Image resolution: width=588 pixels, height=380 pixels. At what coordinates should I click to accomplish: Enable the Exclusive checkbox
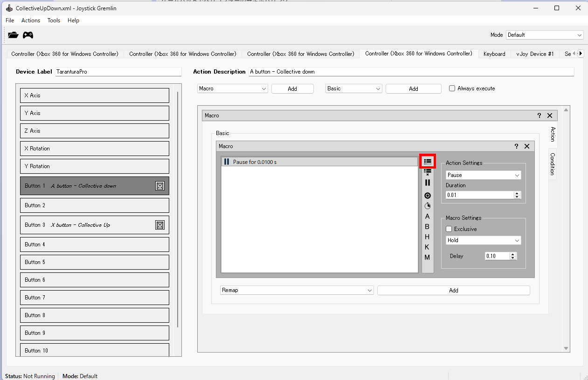[449, 229]
